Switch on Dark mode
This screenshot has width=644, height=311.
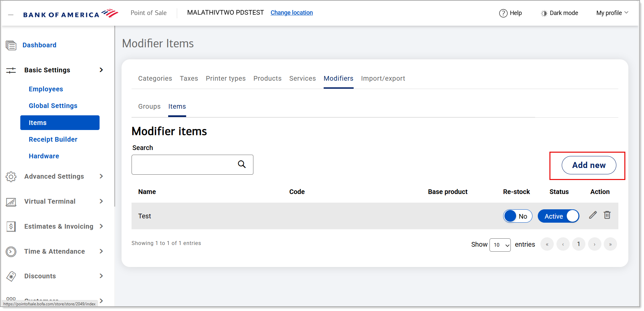(559, 13)
